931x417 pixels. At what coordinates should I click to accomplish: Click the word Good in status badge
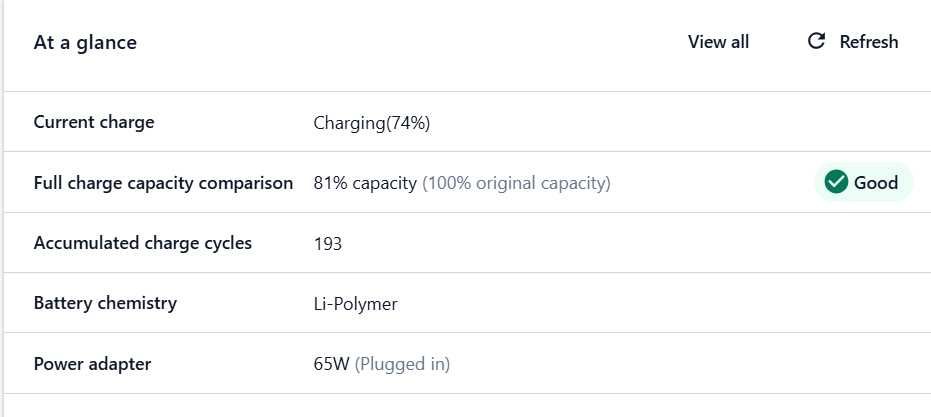[876, 182]
